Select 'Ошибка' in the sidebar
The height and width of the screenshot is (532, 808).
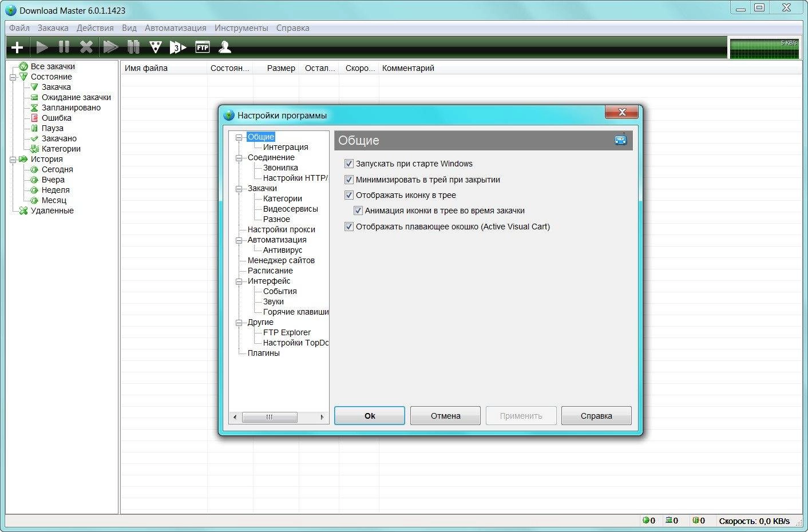pos(57,118)
